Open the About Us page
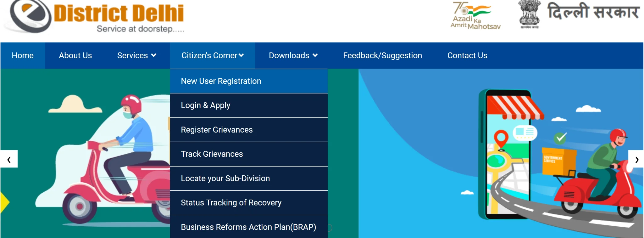644x238 pixels. pos(75,55)
